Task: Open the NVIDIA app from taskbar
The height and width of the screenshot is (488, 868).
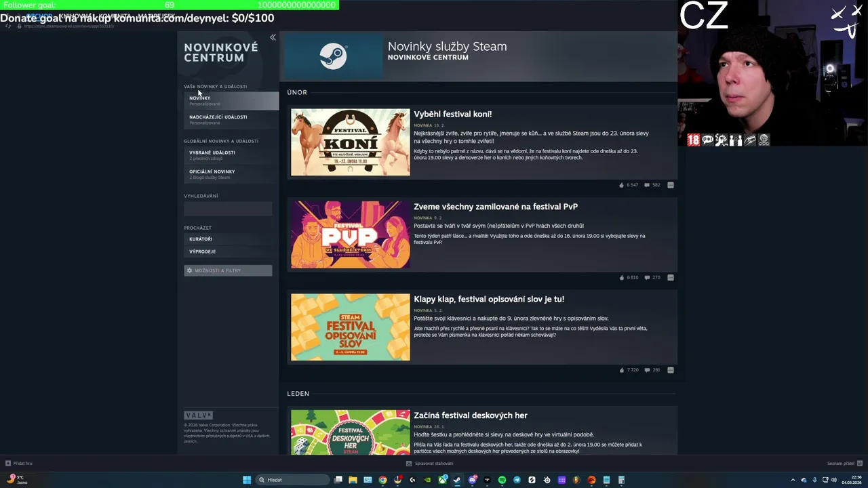Action: point(427,480)
